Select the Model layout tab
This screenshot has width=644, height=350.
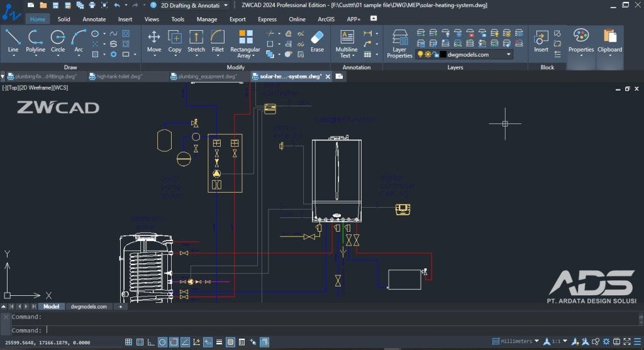[52, 307]
